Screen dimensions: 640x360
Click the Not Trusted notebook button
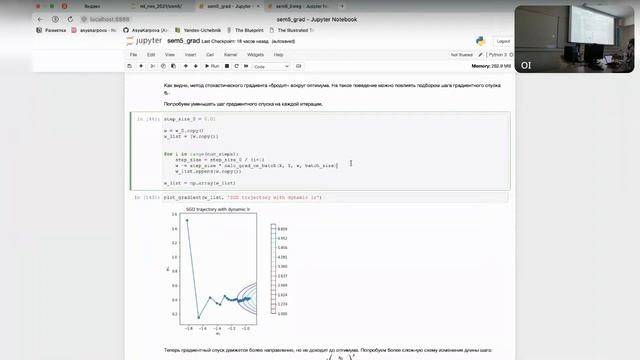click(x=461, y=55)
